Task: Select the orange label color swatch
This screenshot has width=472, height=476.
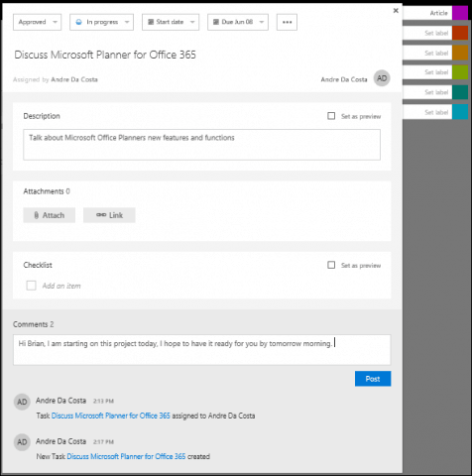Action: click(x=460, y=53)
